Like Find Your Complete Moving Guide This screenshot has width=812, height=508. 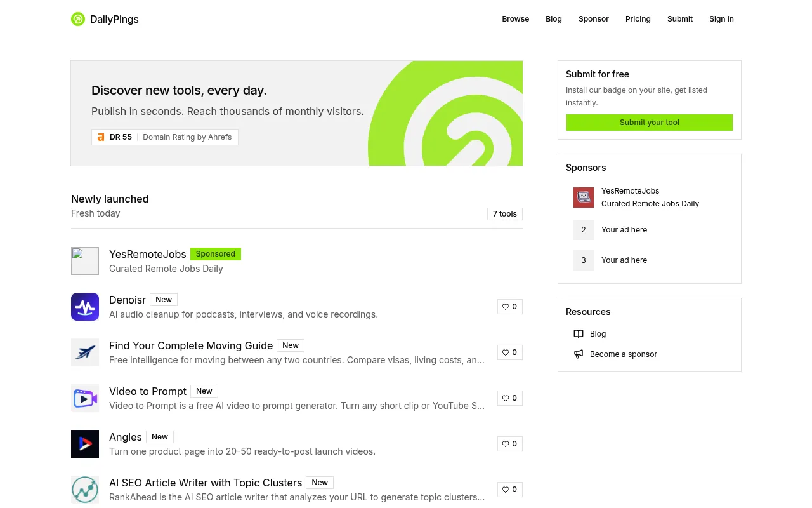pos(510,352)
